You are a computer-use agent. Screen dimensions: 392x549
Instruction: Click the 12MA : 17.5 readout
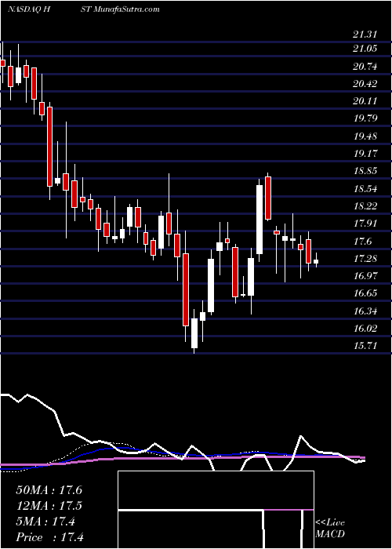pyautogui.click(x=49, y=506)
